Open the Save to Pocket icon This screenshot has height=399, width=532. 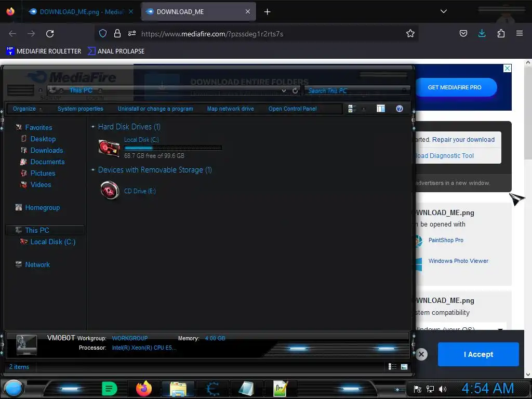point(463,33)
